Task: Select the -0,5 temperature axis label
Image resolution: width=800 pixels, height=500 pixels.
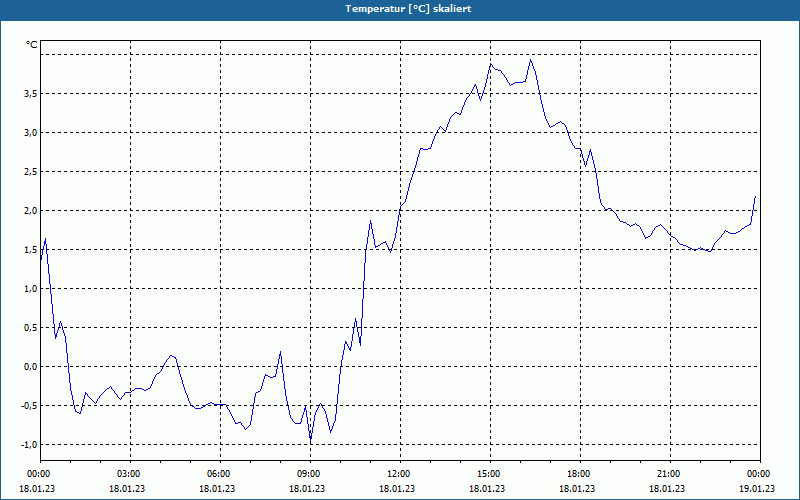Action: click(29, 406)
